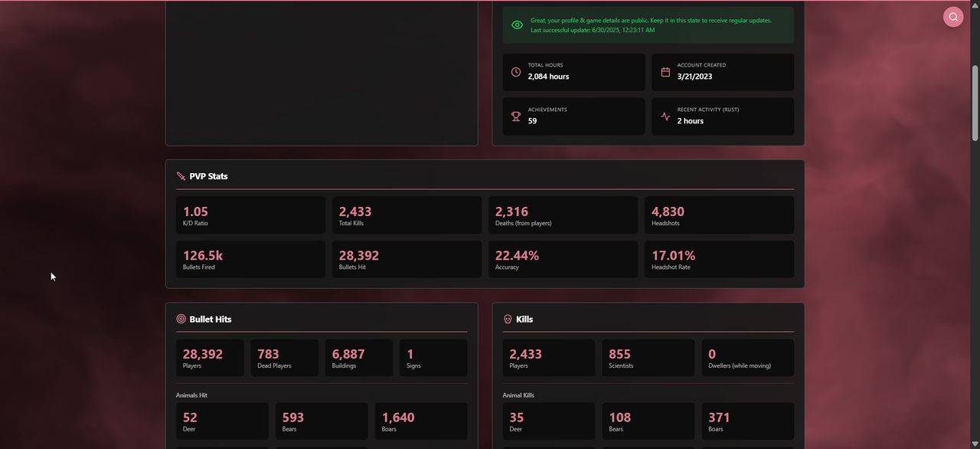The width and height of the screenshot is (980, 449).
Task: Click the 593 Bears animals hit card
Action: point(322,421)
